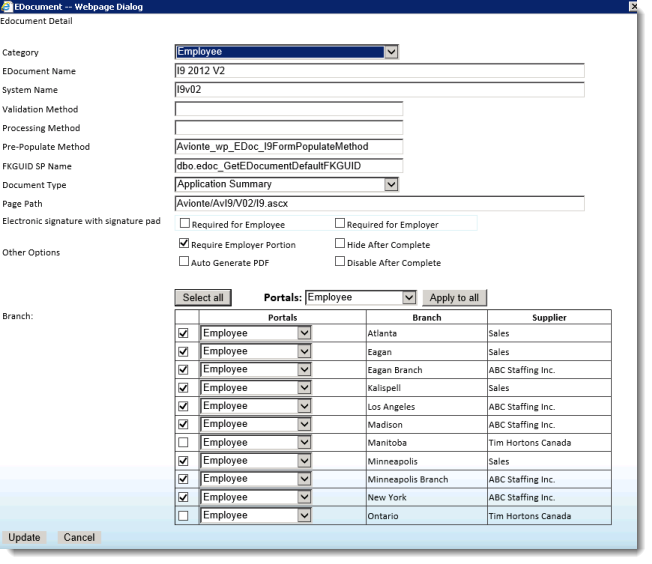Uncheck the Minneapolis Branch row checkbox

click(183, 479)
